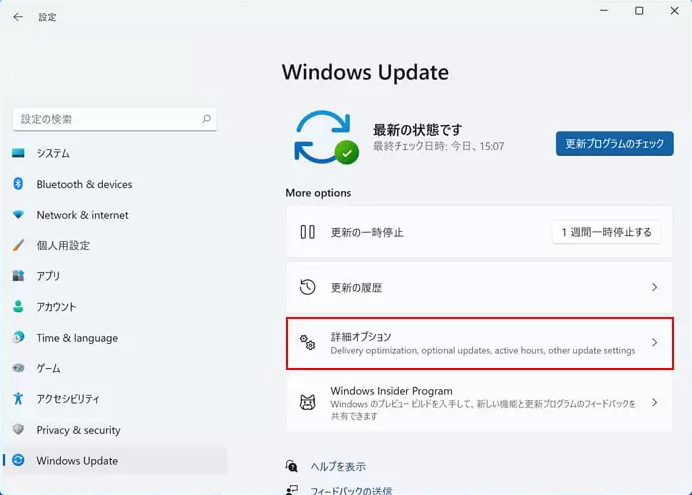Click the 個人用設定 paintbrush icon
Screen dimensions: 692x495
click(x=18, y=245)
